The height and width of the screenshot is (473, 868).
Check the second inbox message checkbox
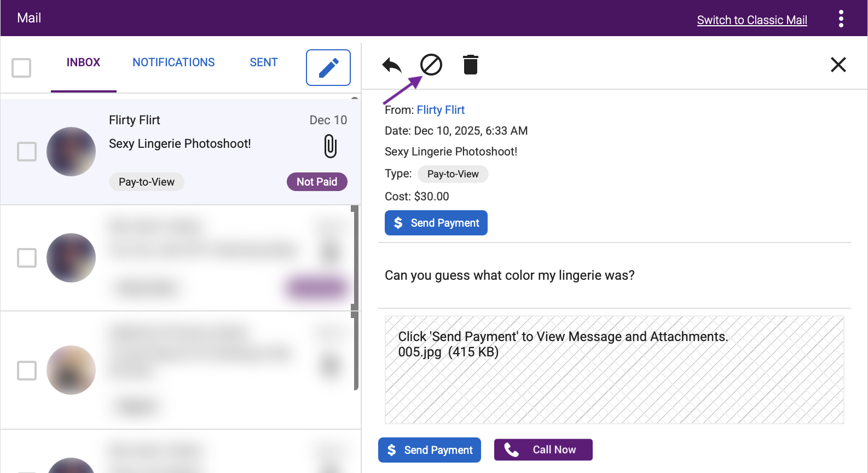pyautogui.click(x=27, y=258)
